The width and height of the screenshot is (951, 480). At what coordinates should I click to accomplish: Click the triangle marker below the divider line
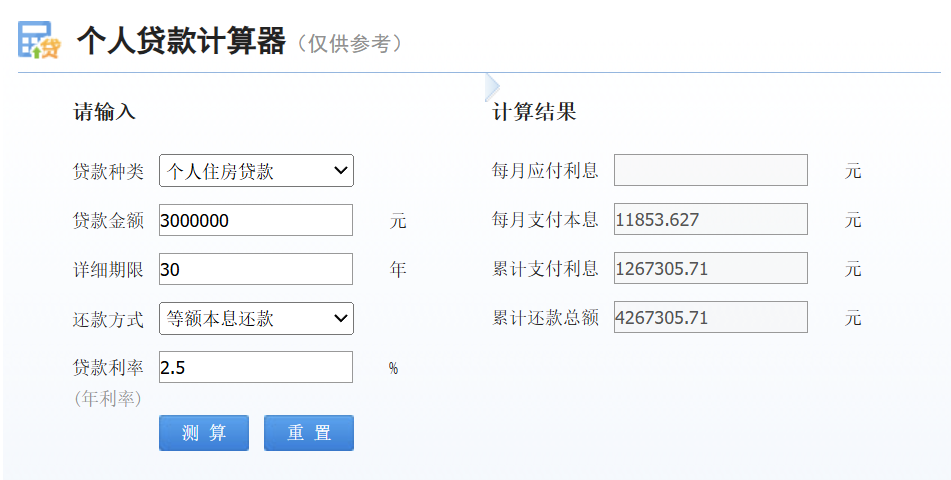click(491, 86)
